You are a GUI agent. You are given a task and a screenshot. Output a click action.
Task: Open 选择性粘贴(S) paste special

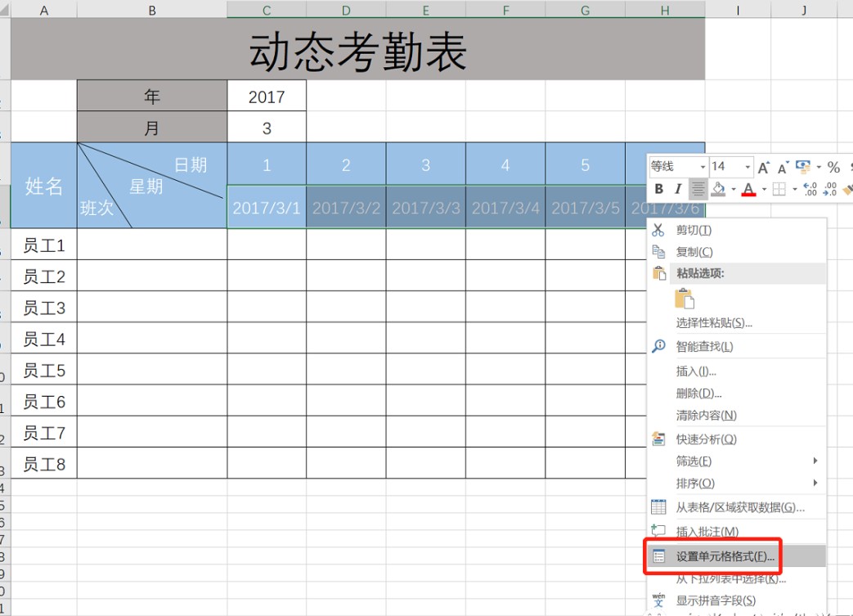point(738,322)
